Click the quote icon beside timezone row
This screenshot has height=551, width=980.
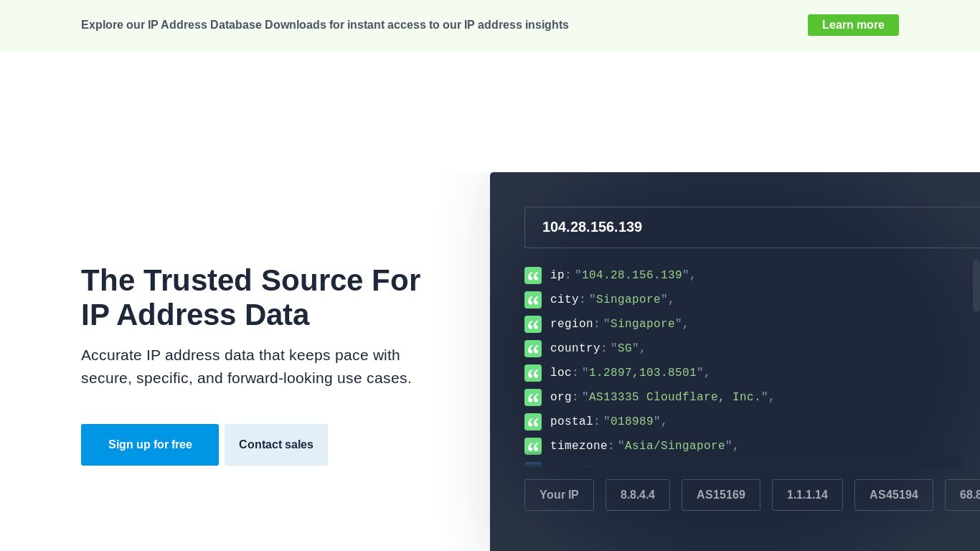533,446
